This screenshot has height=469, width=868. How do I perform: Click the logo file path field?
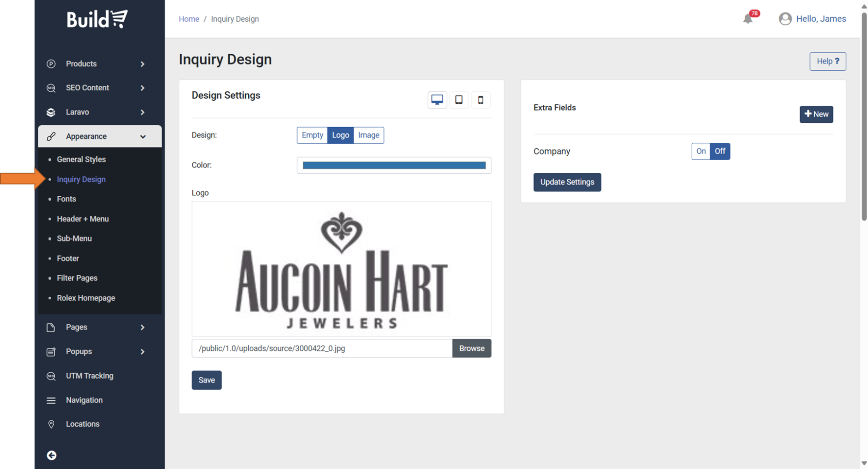322,348
